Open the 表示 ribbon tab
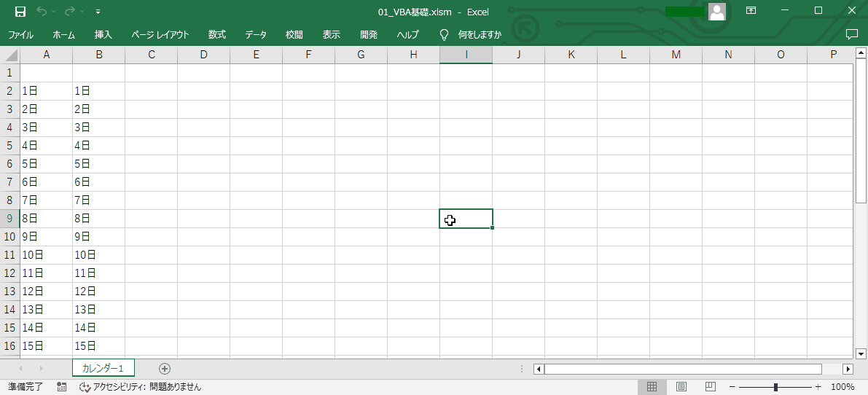Screen dimensions: 868x395 (x=332, y=35)
